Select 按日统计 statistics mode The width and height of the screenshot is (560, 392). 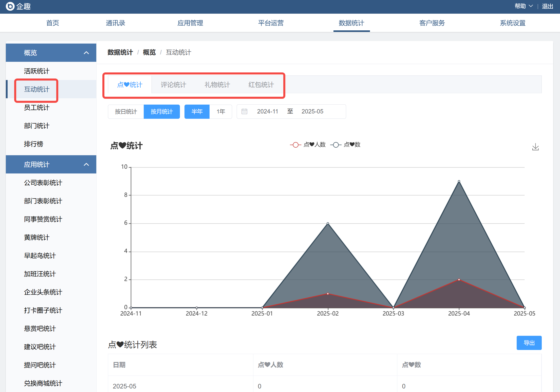click(x=126, y=112)
